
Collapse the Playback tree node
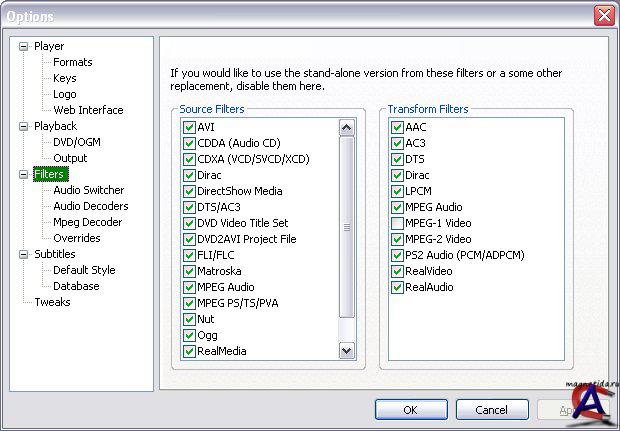pyautogui.click(x=24, y=126)
